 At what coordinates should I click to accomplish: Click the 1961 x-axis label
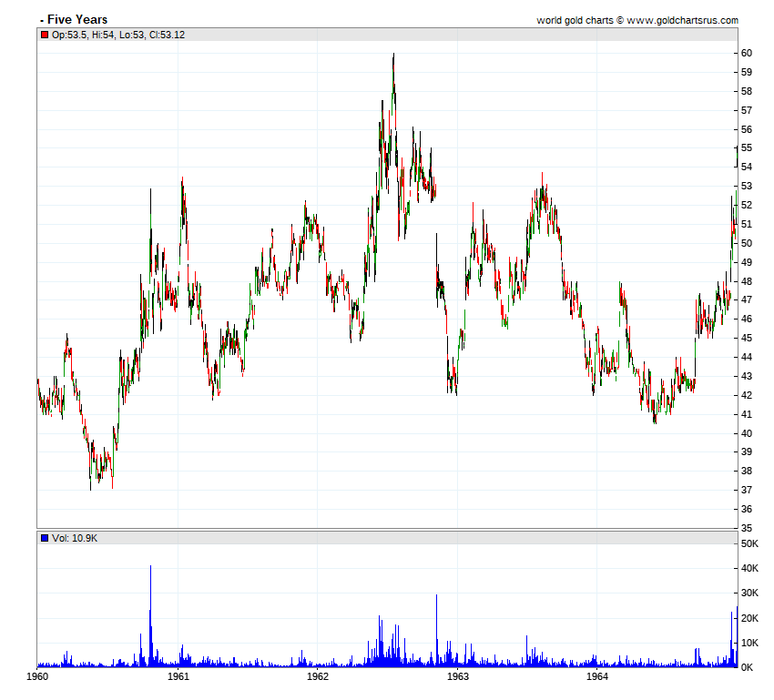(x=178, y=675)
